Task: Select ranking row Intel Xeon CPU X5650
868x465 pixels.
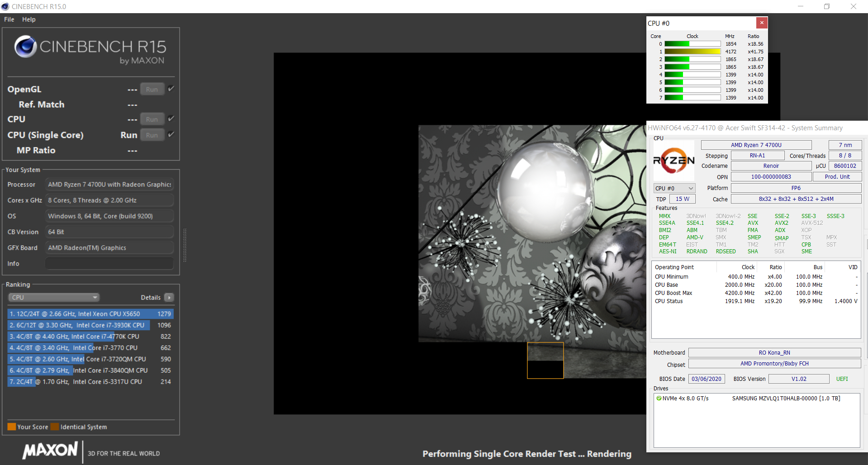Action: tap(90, 313)
